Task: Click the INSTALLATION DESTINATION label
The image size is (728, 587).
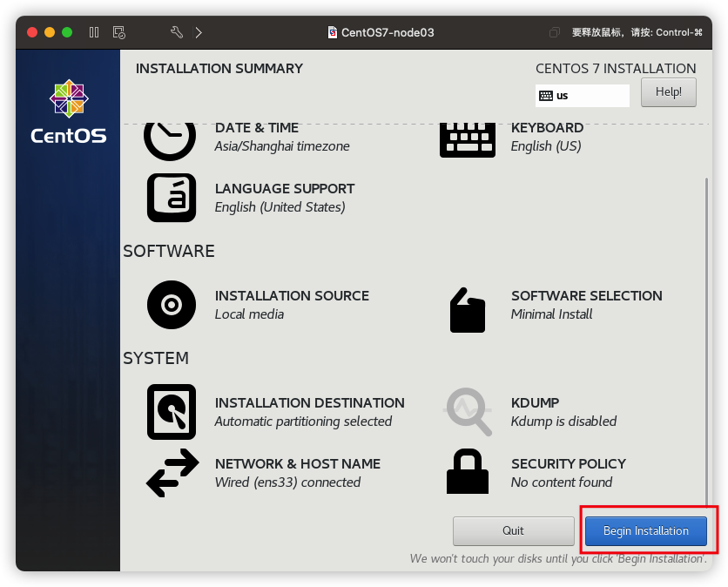Action: pos(310,402)
